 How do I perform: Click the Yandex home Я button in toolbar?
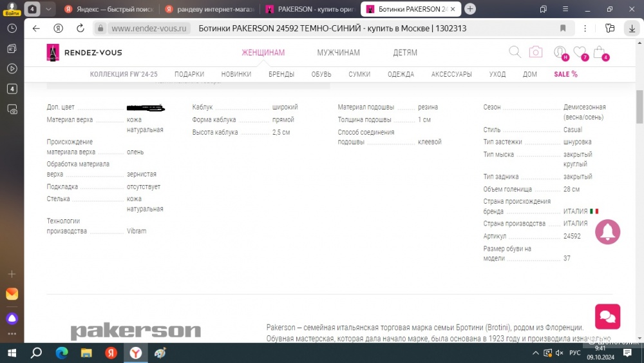[59, 28]
